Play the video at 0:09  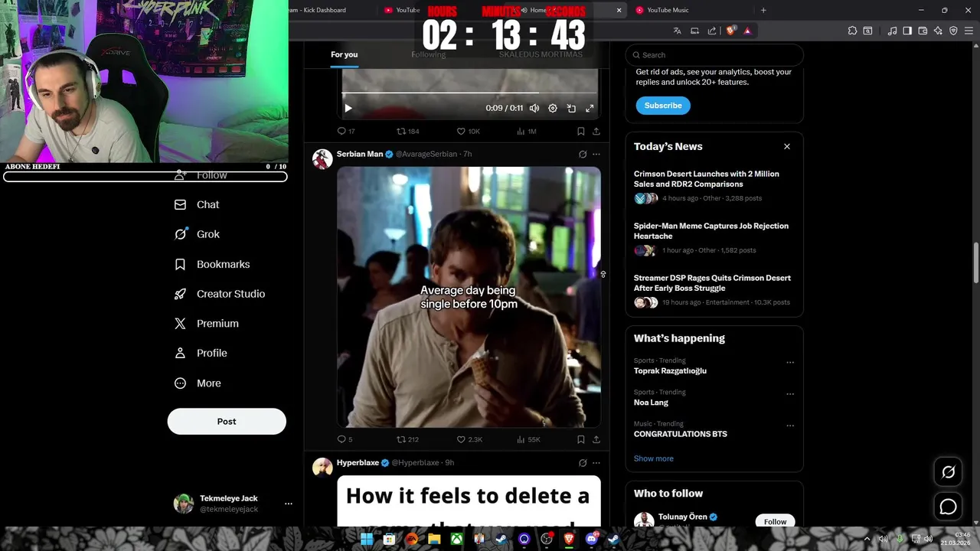[348, 109]
